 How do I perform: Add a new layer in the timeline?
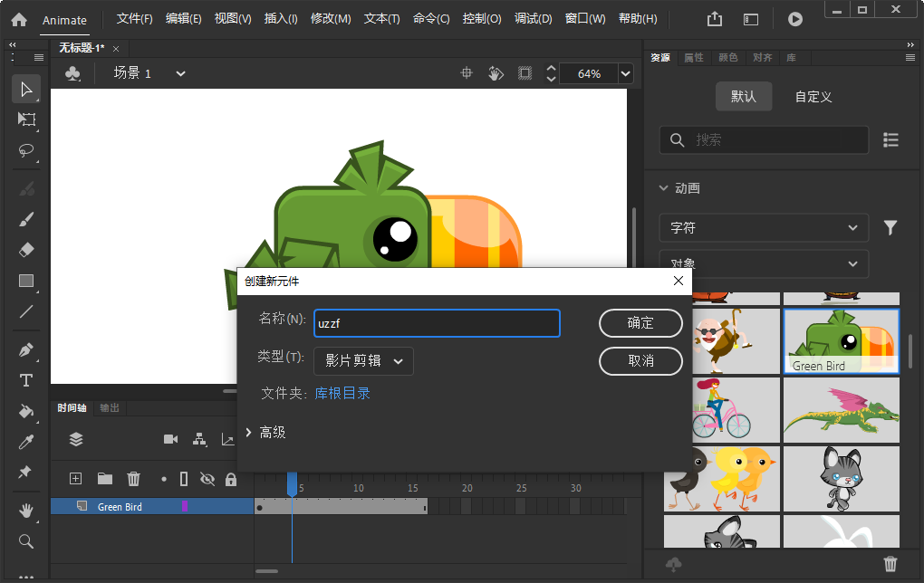76,478
